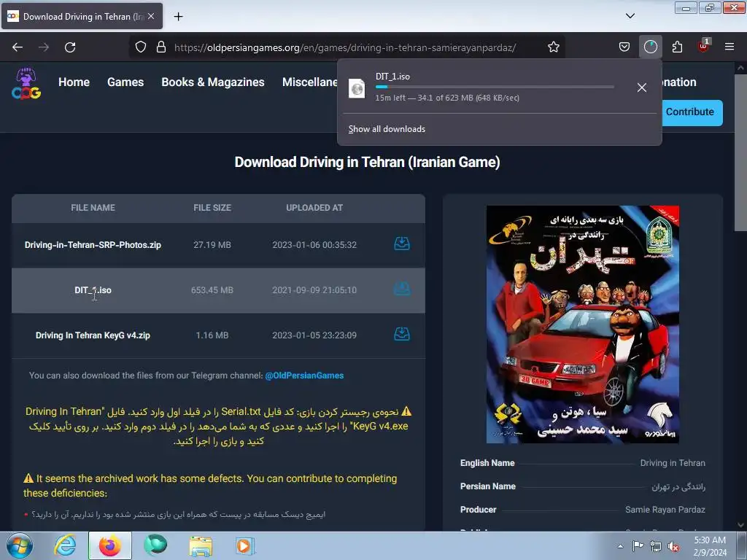747x560 pixels.
Task: Open the Firefox hamburger application menu
Action: (729, 47)
